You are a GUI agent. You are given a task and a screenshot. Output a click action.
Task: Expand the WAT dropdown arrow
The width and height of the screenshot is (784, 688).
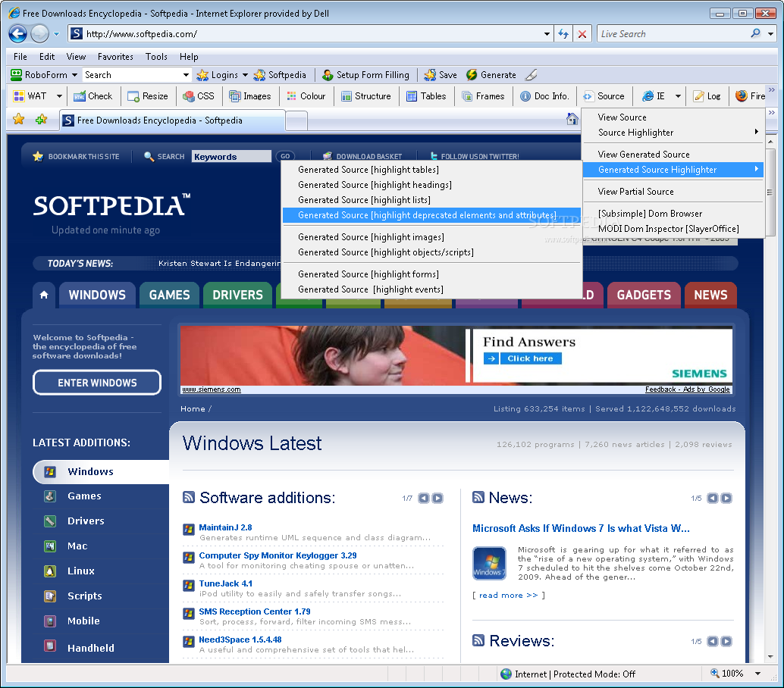(x=59, y=96)
